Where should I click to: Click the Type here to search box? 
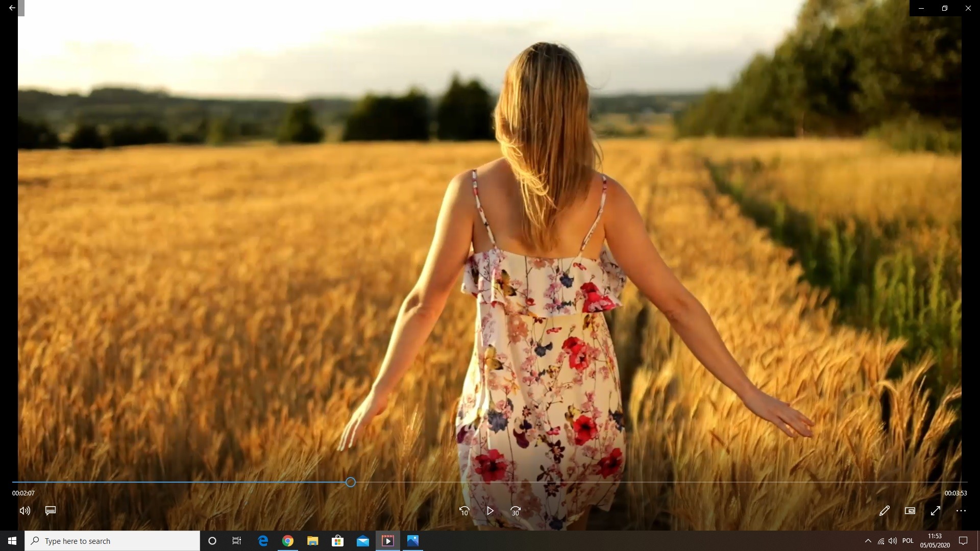pos(112,541)
